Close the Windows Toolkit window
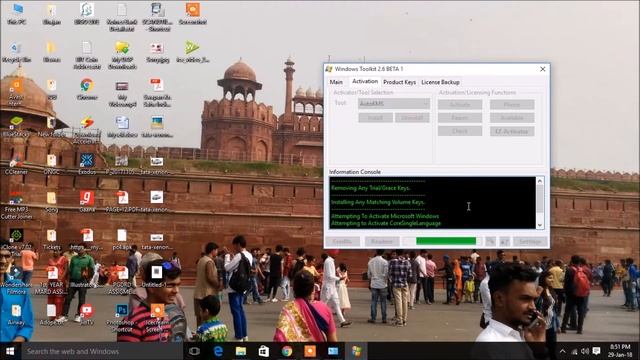 point(542,69)
